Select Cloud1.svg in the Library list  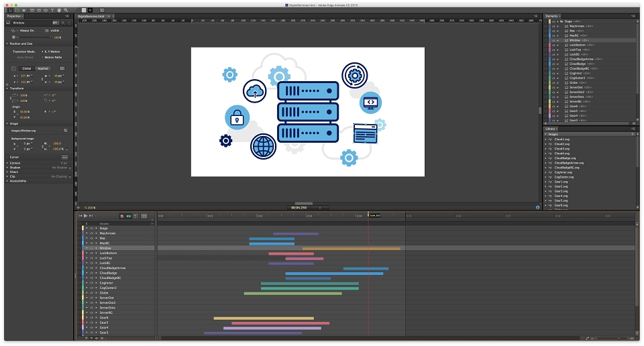561,139
